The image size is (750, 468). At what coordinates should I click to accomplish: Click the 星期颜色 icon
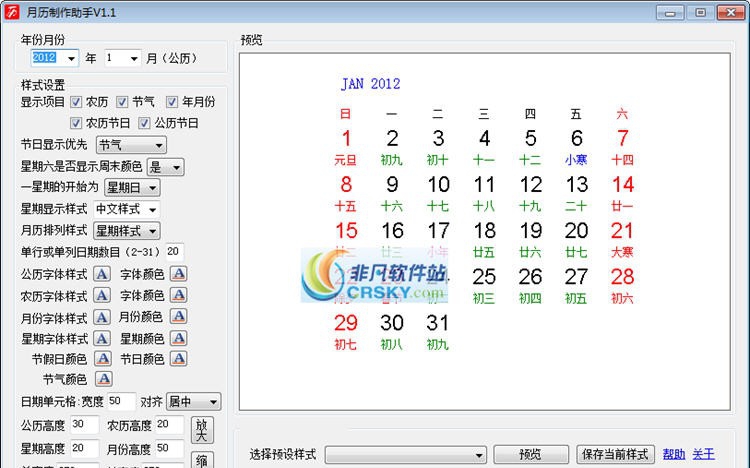point(178,338)
